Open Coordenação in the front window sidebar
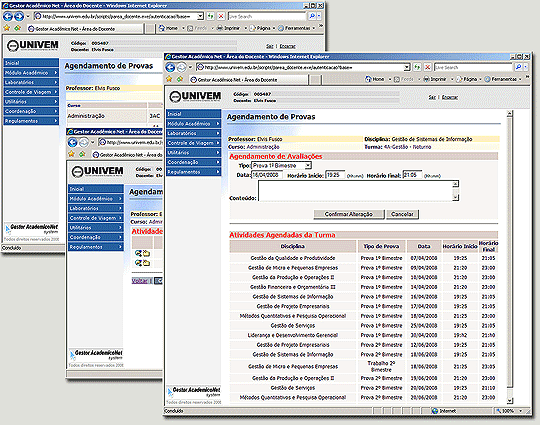 click(x=193, y=162)
